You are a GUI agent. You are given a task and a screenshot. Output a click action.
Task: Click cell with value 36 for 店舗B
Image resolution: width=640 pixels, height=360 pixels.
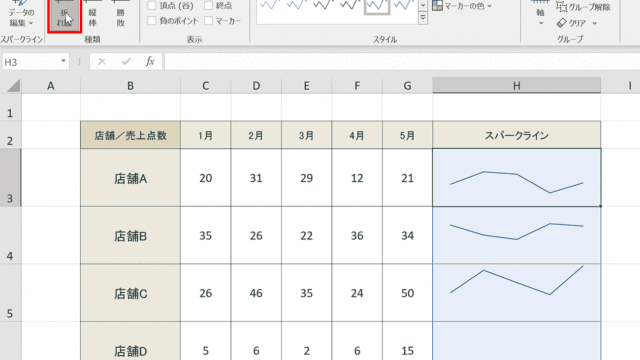357,235
